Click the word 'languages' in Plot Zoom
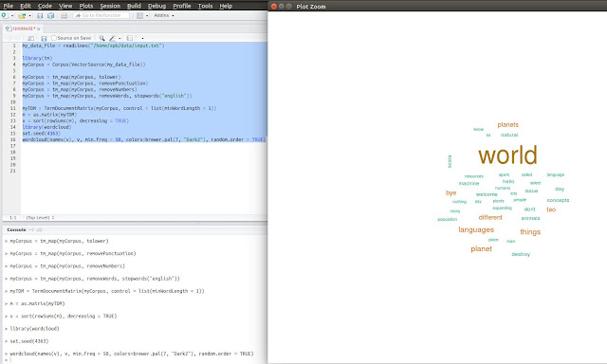Image resolution: width=607 pixels, height=364 pixels. pyautogui.click(x=476, y=229)
